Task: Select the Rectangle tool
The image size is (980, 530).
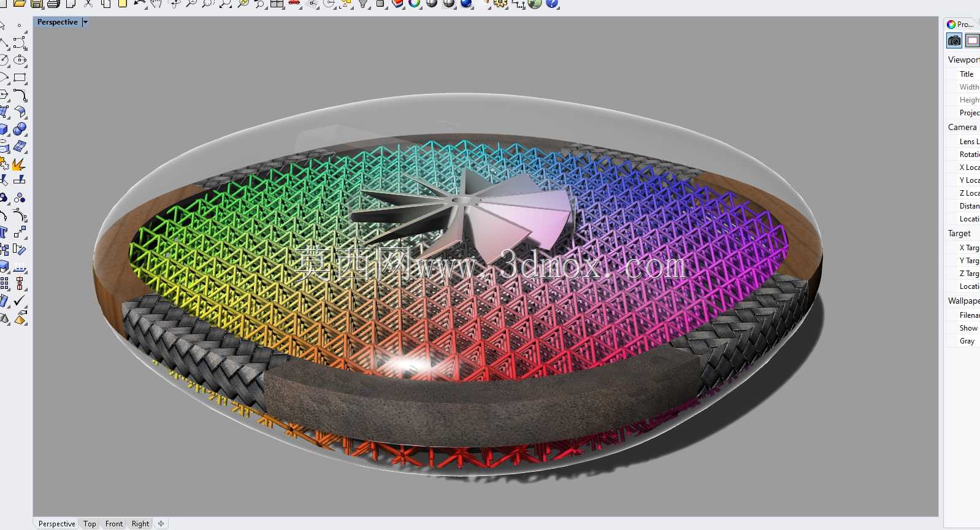Action: click(x=20, y=77)
